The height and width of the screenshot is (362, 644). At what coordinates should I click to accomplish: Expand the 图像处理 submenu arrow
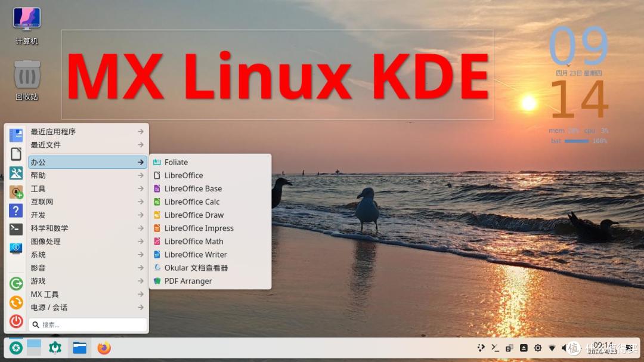141,241
